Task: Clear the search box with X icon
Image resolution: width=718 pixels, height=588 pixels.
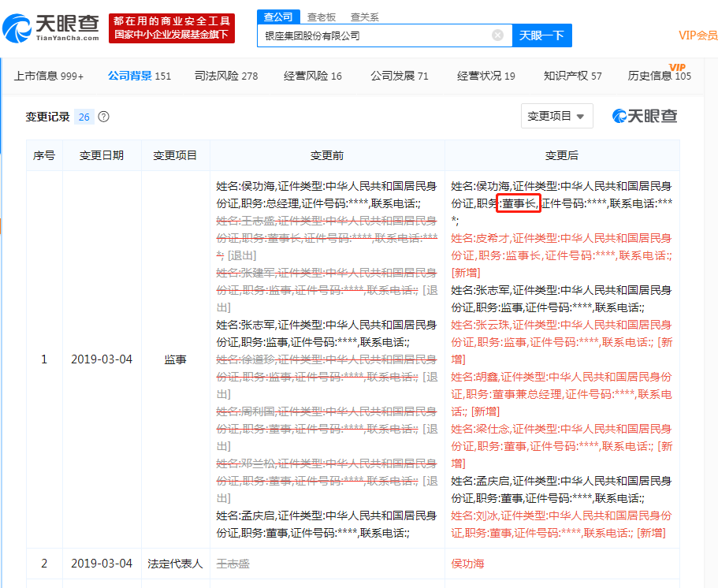Action: pos(497,35)
